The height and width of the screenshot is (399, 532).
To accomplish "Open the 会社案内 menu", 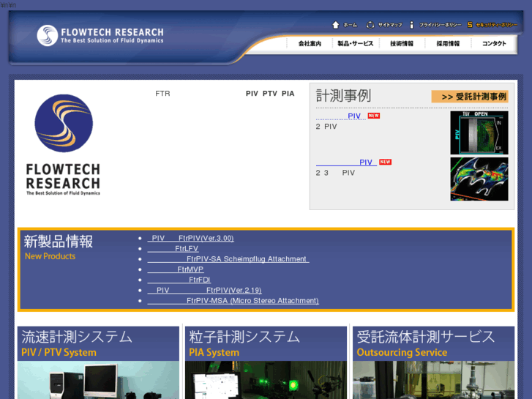I will (x=310, y=44).
